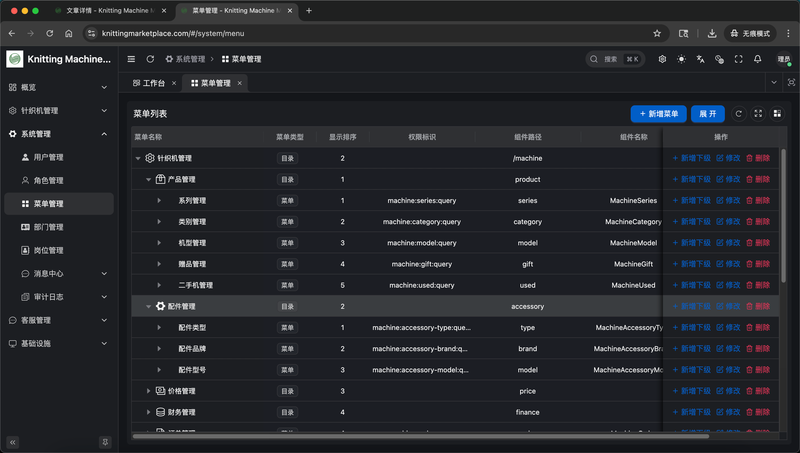Open column settings grid icon in table toolbar
The height and width of the screenshot is (453, 800).
pos(777,114)
